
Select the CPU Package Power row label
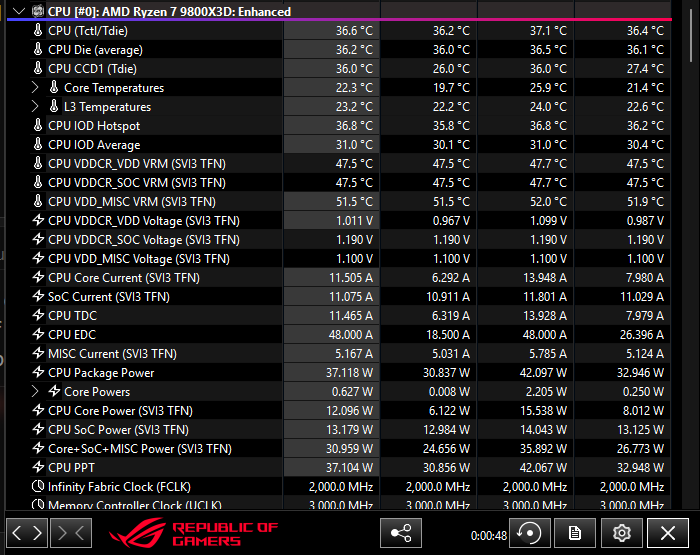101,372
